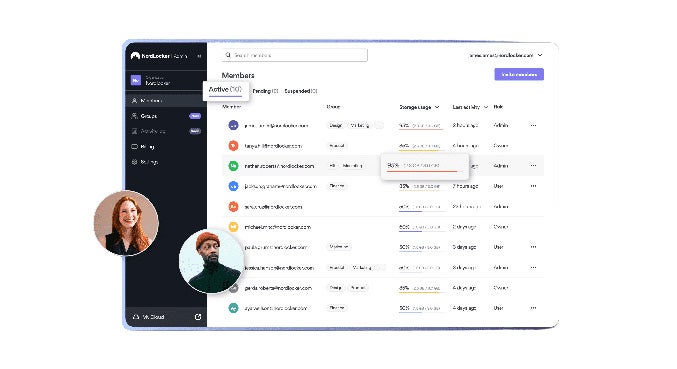Open the Members section in the sidebar
Image resolution: width=677 pixels, height=369 pixels.
[x=166, y=101]
